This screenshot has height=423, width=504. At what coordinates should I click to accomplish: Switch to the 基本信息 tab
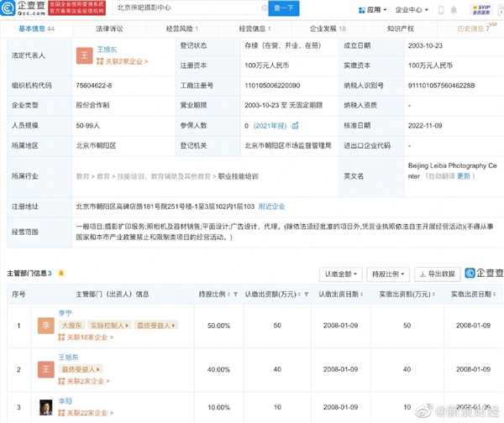click(36, 29)
